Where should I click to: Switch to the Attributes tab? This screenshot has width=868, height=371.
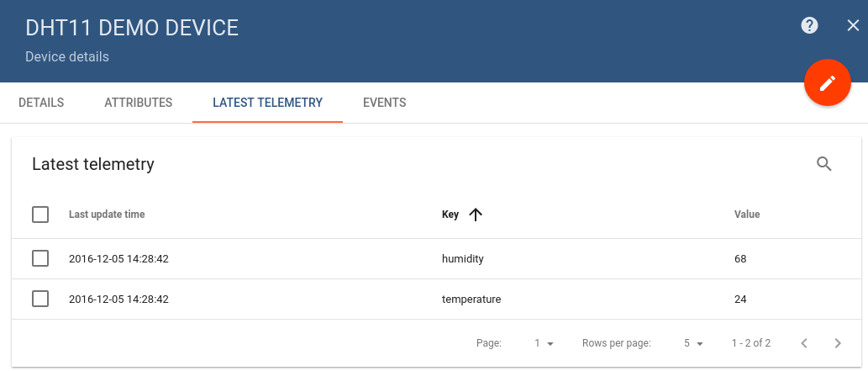[x=139, y=103]
